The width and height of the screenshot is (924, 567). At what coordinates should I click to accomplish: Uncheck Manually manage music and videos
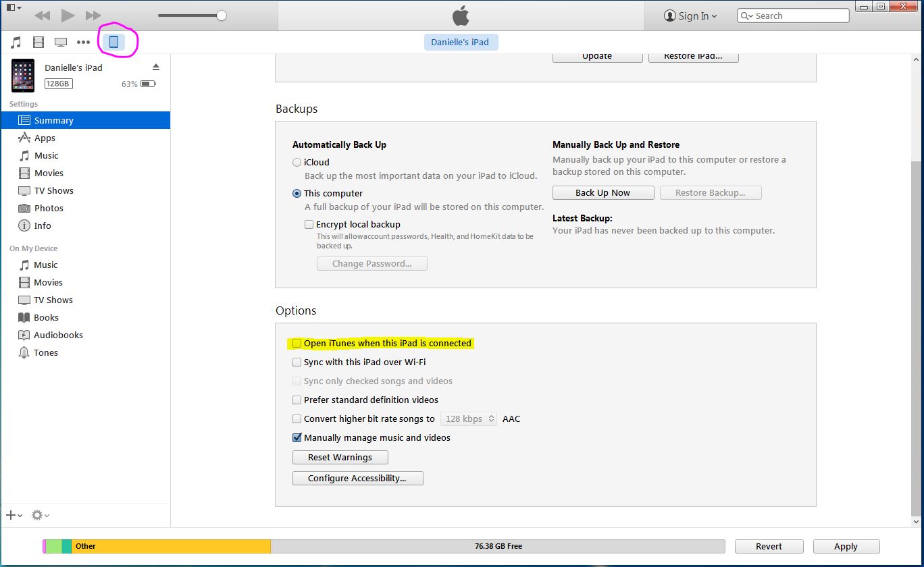[x=297, y=437]
